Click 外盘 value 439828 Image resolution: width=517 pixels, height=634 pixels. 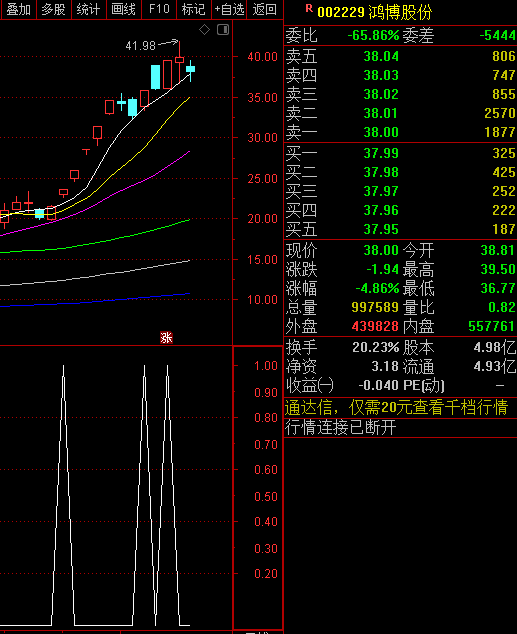pos(375,326)
